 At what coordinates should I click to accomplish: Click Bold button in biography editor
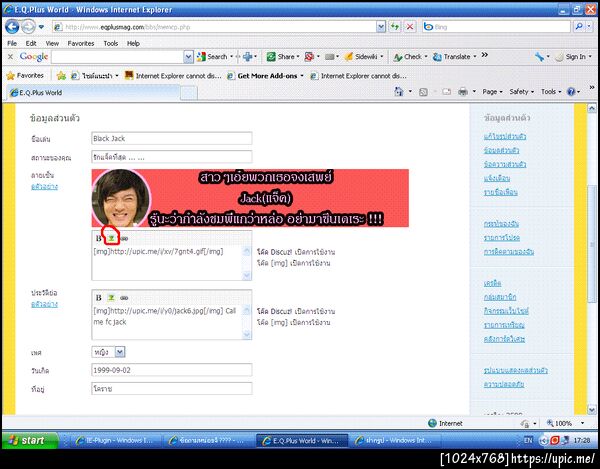point(98,298)
